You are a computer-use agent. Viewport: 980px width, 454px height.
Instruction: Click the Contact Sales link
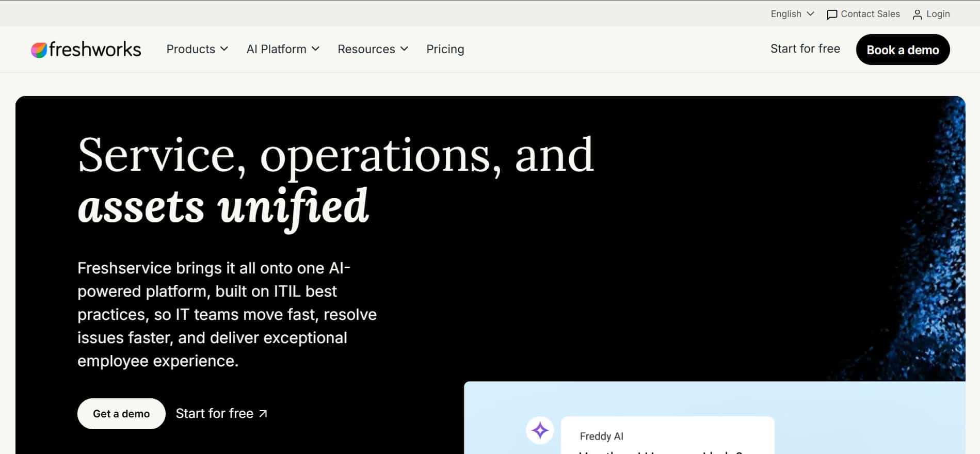point(863,14)
